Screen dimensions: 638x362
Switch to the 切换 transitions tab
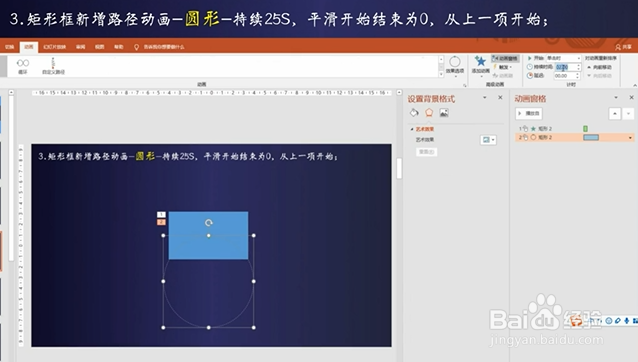[9, 47]
